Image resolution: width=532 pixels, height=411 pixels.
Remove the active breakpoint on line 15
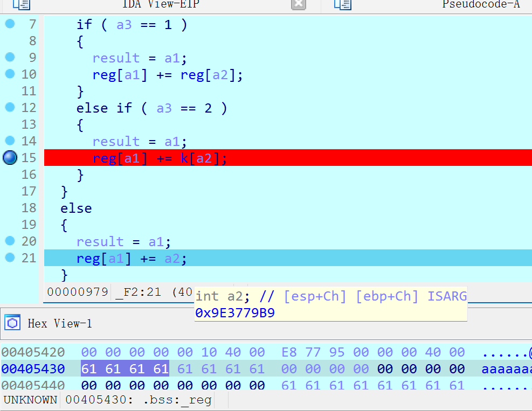(x=10, y=158)
